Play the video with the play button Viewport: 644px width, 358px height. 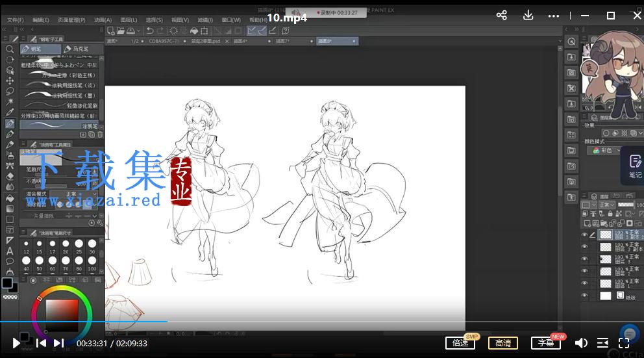click(x=16, y=343)
